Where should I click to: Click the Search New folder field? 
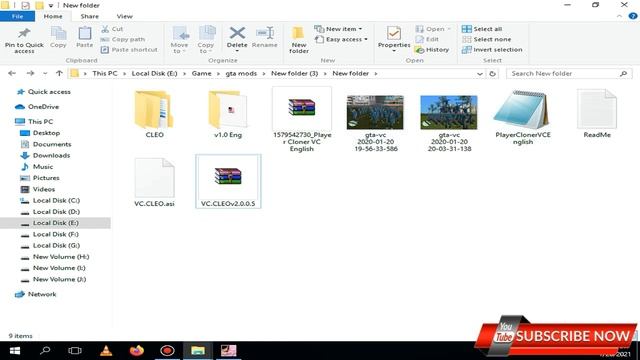click(x=569, y=73)
